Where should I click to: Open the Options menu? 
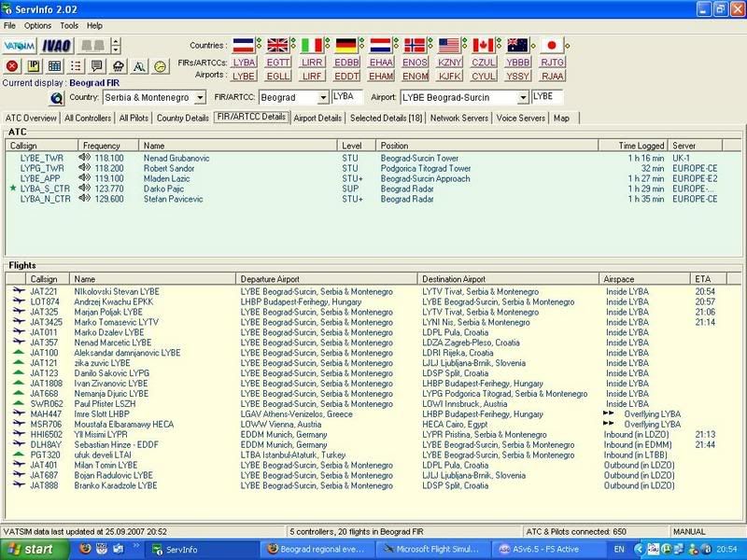click(37, 26)
